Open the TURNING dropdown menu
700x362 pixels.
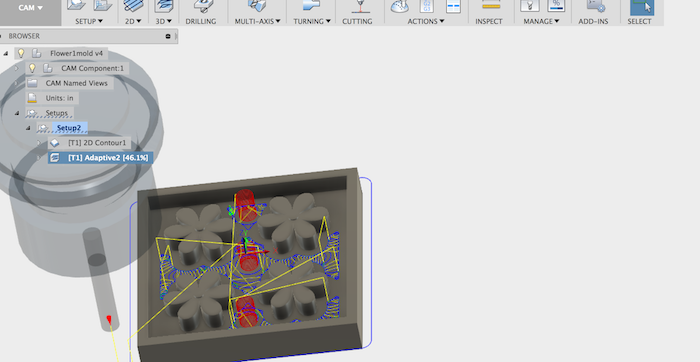(x=312, y=21)
